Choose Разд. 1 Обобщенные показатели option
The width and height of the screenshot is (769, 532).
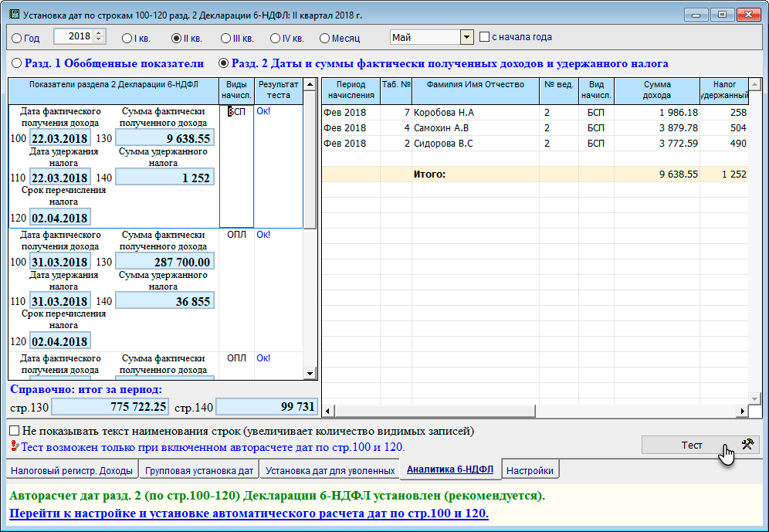tap(17, 63)
